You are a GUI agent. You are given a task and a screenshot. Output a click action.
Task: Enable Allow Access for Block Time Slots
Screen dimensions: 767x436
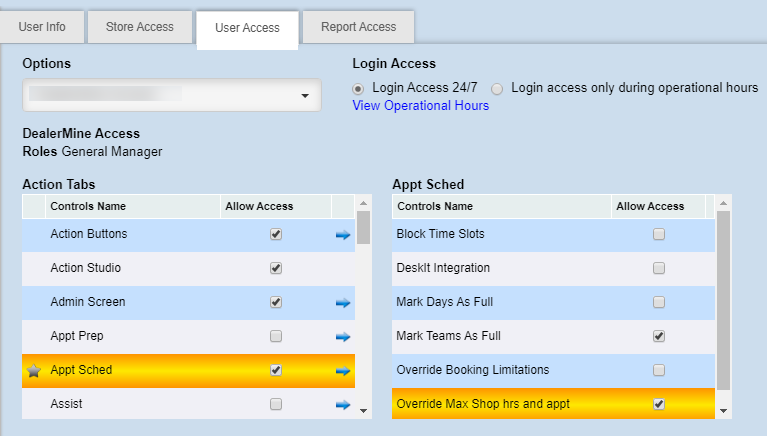click(658, 234)
